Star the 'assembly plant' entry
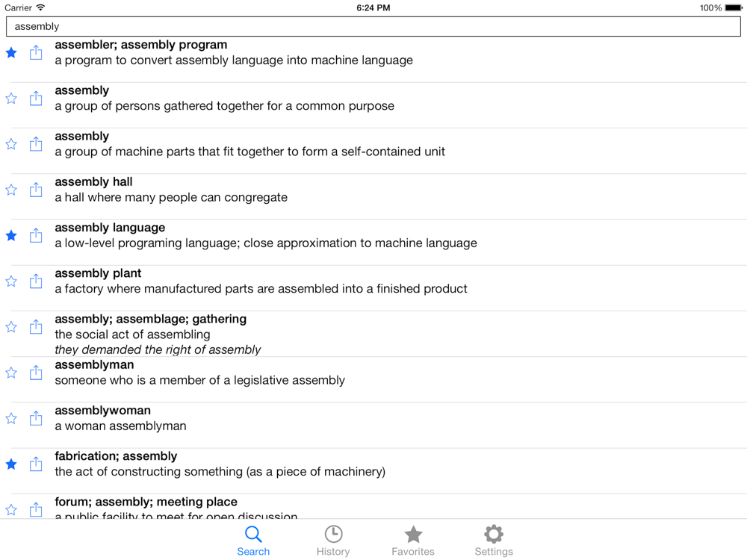The image size is (747, 560). 11,281
